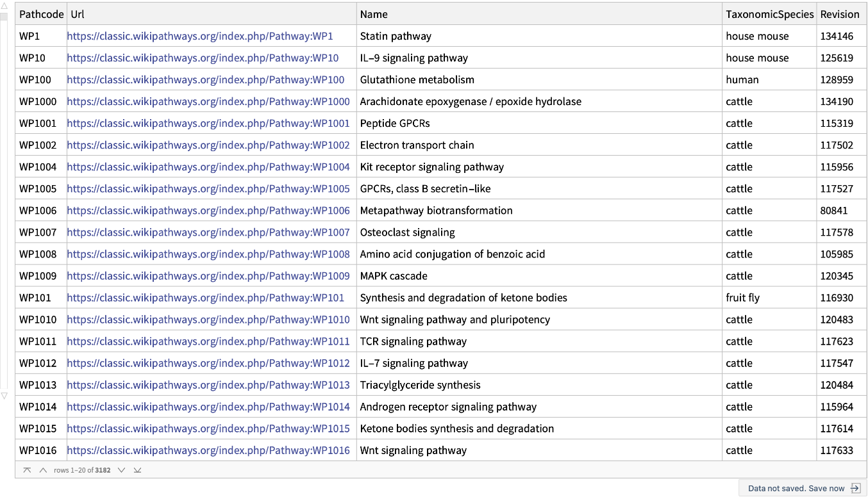Viewport: 868px width, 497px height.
Task: Open the WP100 Glutathione metabolism link
Action: tap(205, 80)
